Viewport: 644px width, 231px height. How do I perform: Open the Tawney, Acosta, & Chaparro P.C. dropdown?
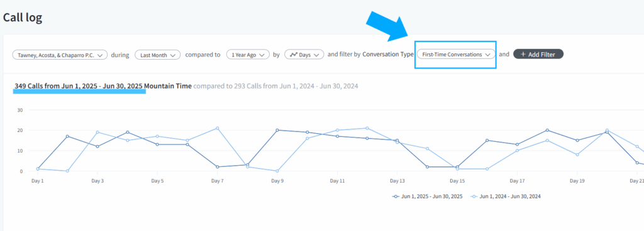(x=60, y=55)
